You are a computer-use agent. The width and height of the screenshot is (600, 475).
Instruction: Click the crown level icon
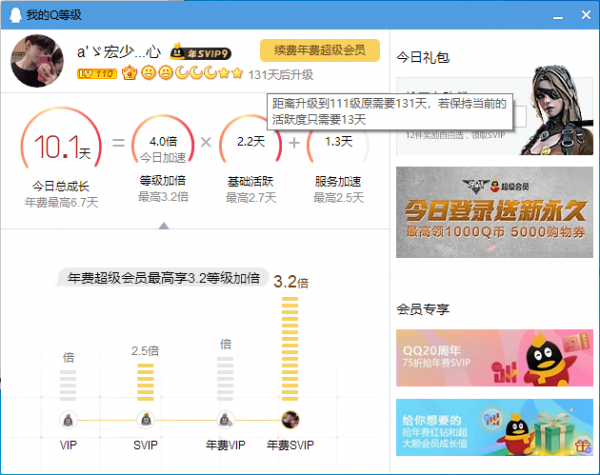point(129,73)
